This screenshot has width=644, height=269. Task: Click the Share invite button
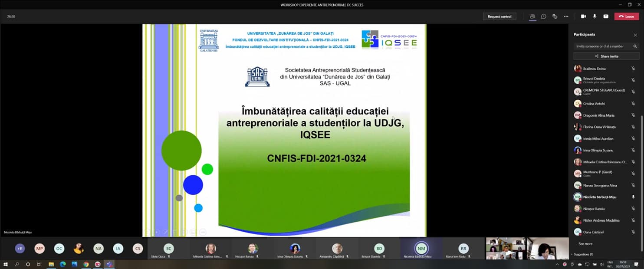coord(606,56)
